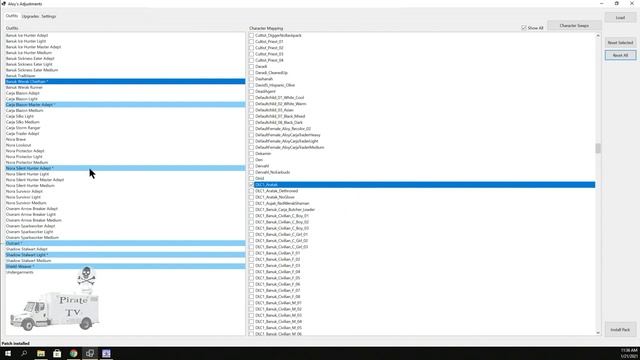Open File Explorer from taskbar
The height and width of the screenshot is (360, 640).
41,353
